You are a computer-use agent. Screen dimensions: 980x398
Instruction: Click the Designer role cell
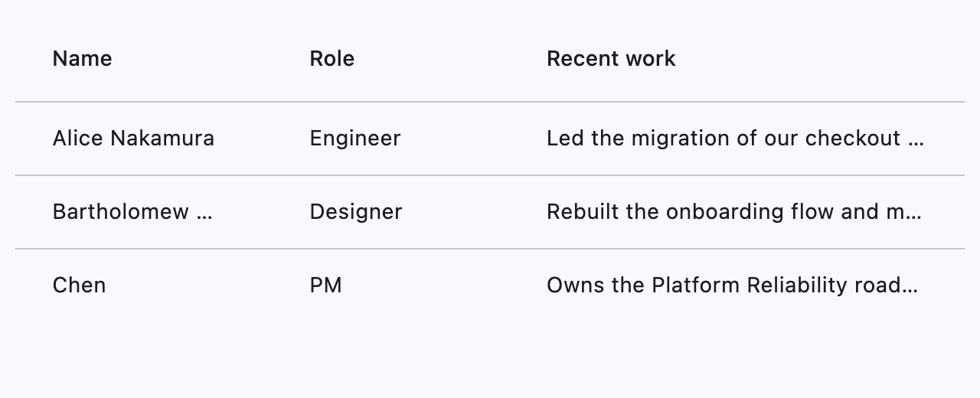tap(355, 212)
